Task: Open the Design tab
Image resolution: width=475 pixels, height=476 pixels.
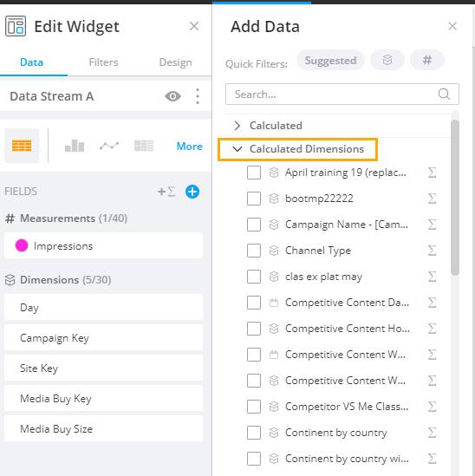Action: [175, 62]
